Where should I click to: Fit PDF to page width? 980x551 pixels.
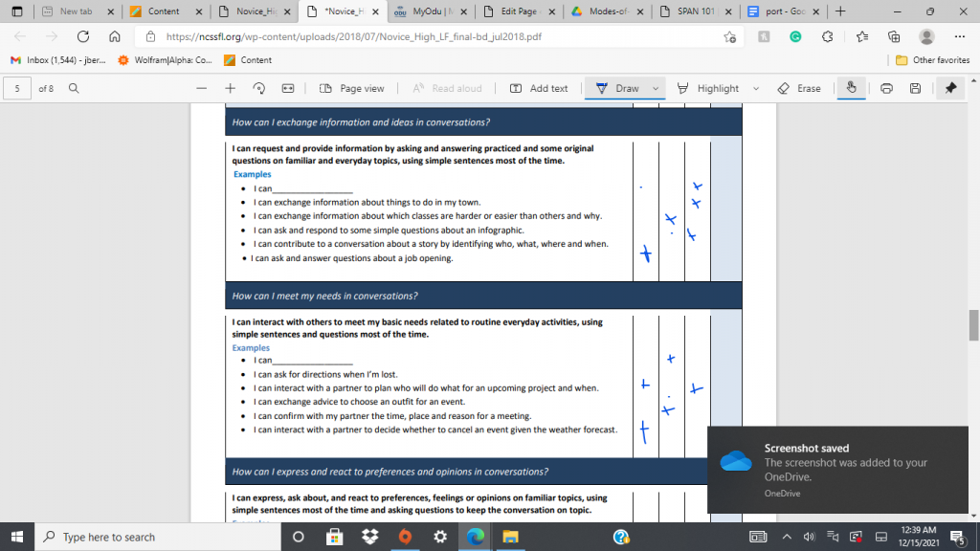click(287, 89)
